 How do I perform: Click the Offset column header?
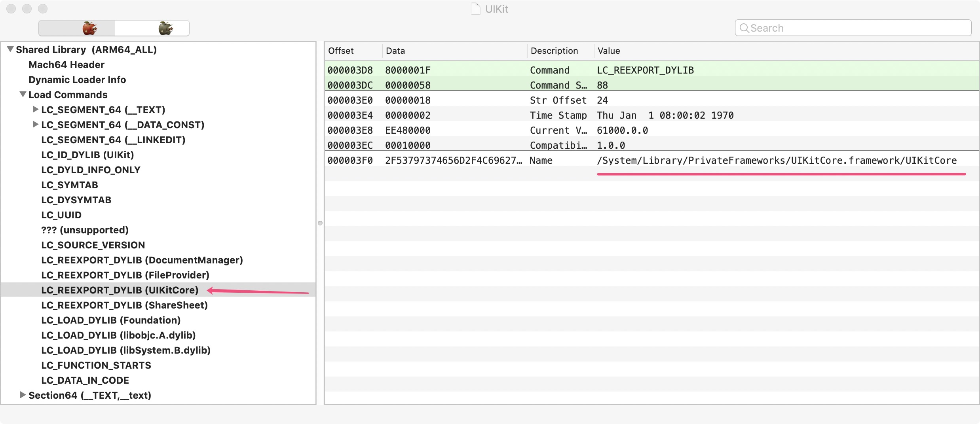pyautogui.click(x=353, y=51)
